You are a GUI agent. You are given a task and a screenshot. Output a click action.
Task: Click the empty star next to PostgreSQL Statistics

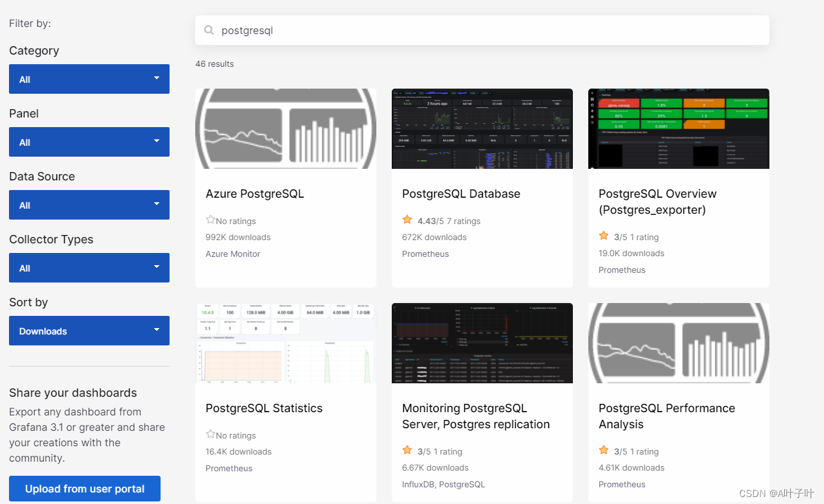tap(210, 435)
